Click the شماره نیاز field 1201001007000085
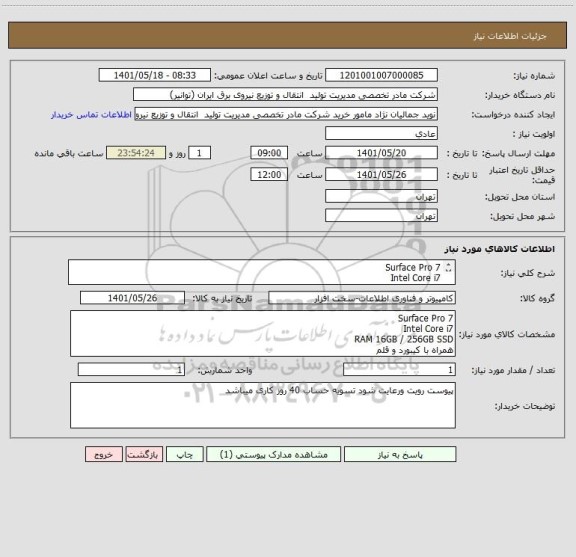576x557 pixels. (x=381, y=75)
